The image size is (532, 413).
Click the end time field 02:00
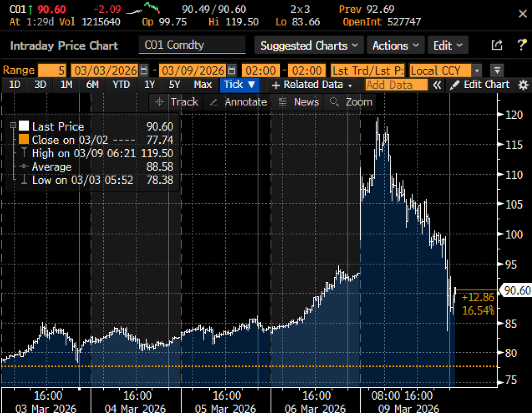click(307, 70)
